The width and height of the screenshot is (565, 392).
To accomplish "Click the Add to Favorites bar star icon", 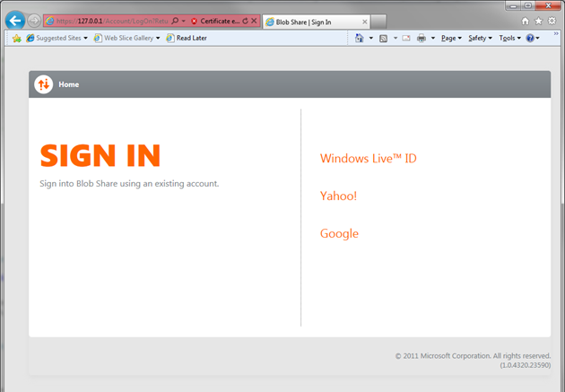I will click(x=16, y=38).
